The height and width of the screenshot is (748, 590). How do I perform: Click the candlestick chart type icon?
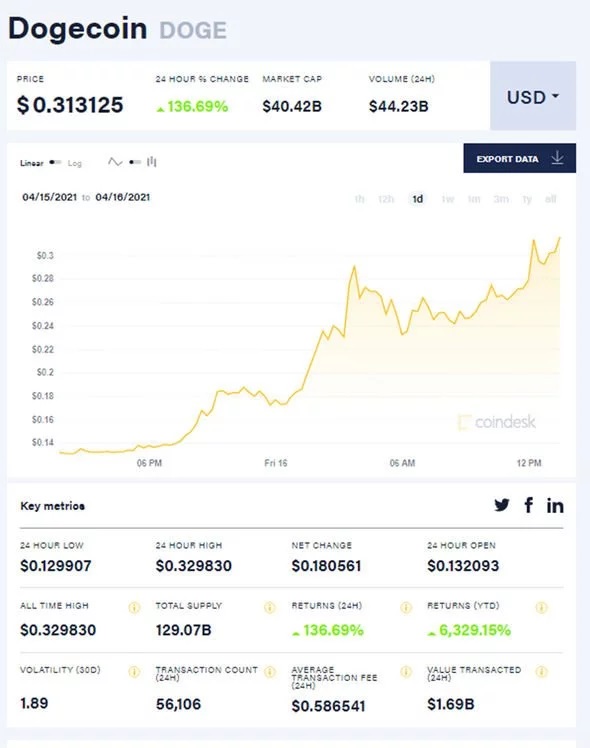pos(152,162)
